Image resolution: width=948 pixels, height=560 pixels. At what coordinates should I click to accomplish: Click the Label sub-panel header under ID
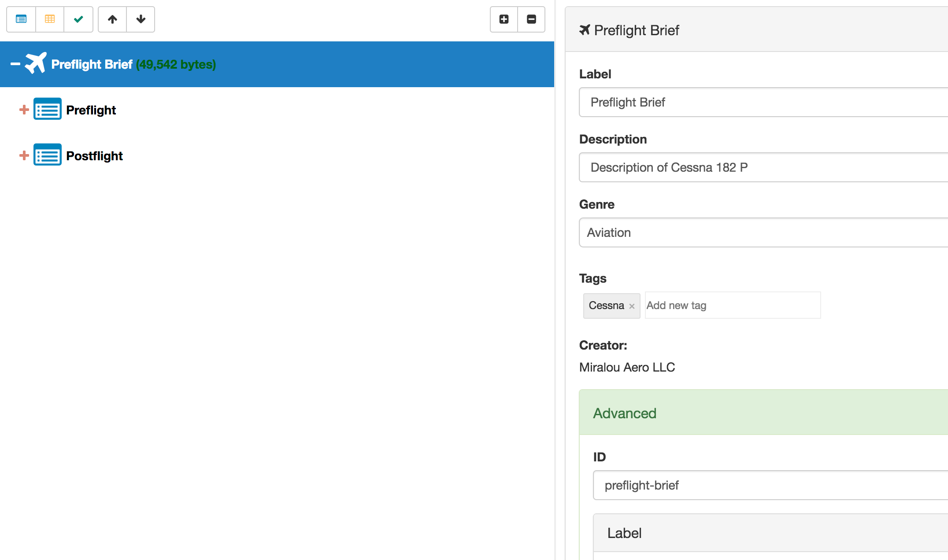pos(770,533)
